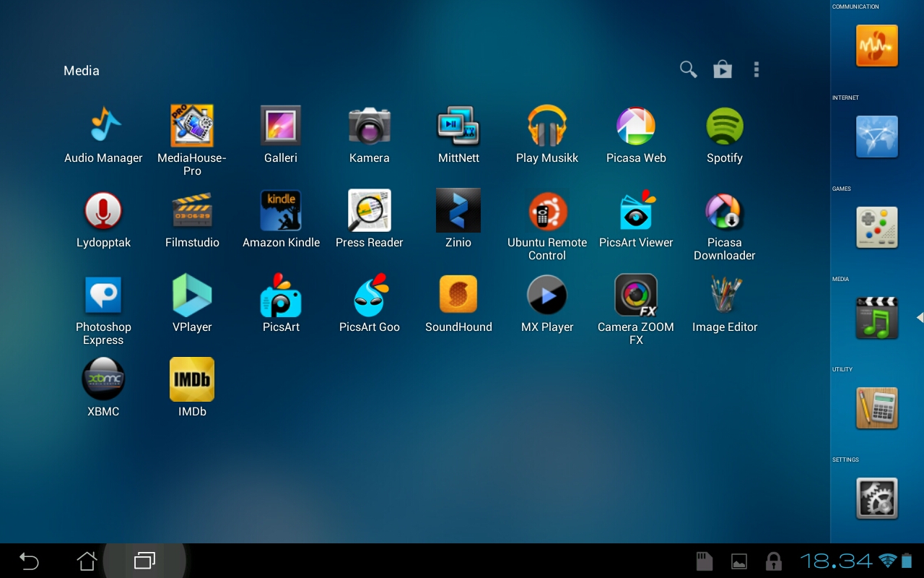Tap the Wi-Fi signal indicator
Screen dimensions: 924x578
coord(887,561)
